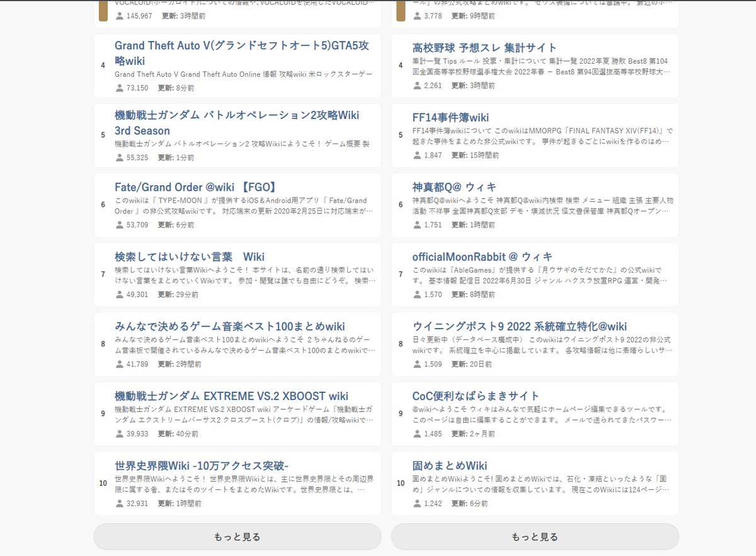Click user icon beside 32,931 count
The image size is (756, 556).
[120, 504]
